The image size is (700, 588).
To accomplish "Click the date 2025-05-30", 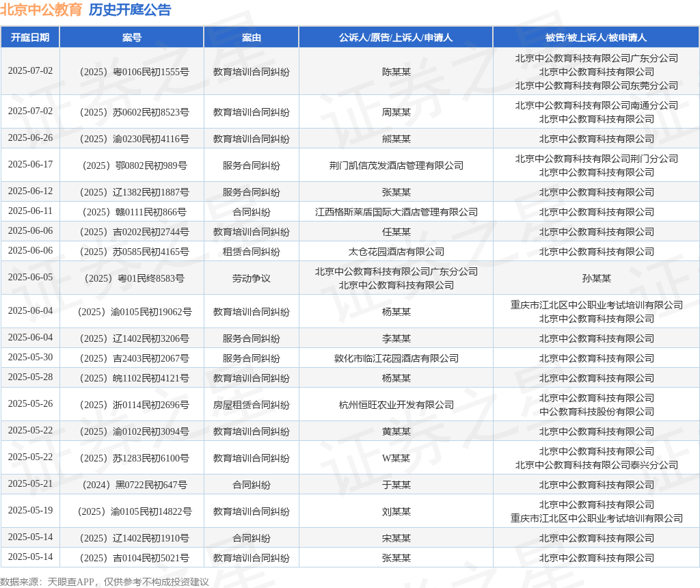I will pyautogui.click(x=30, y=357).
